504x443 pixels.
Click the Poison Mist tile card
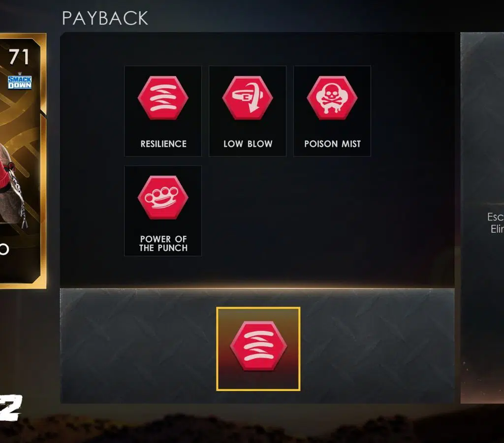[332, 111]
